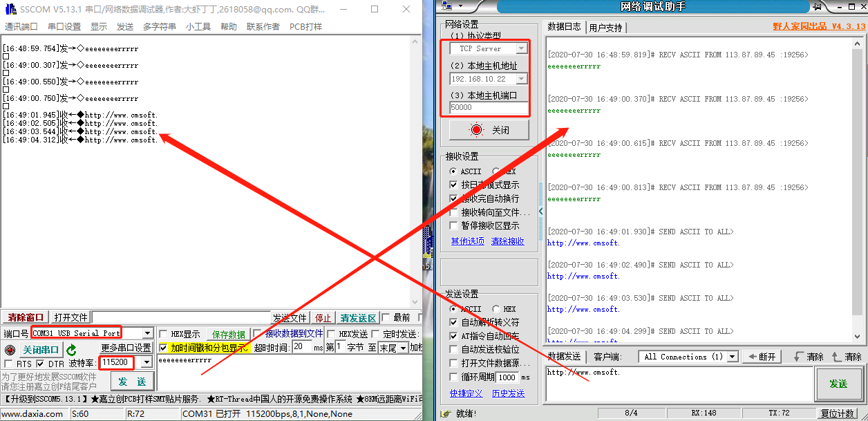The width and height of the screenshot is (868, 421).
Task: Click the 断开 disconnect icon in network assistant
Action: pyautogui.click(x=762, y=356)
